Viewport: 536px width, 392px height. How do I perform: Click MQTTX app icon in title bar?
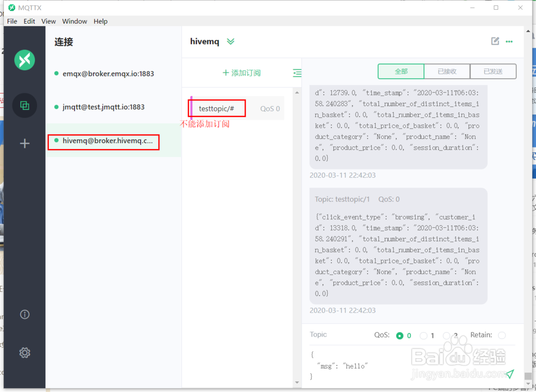pos(12,8)
